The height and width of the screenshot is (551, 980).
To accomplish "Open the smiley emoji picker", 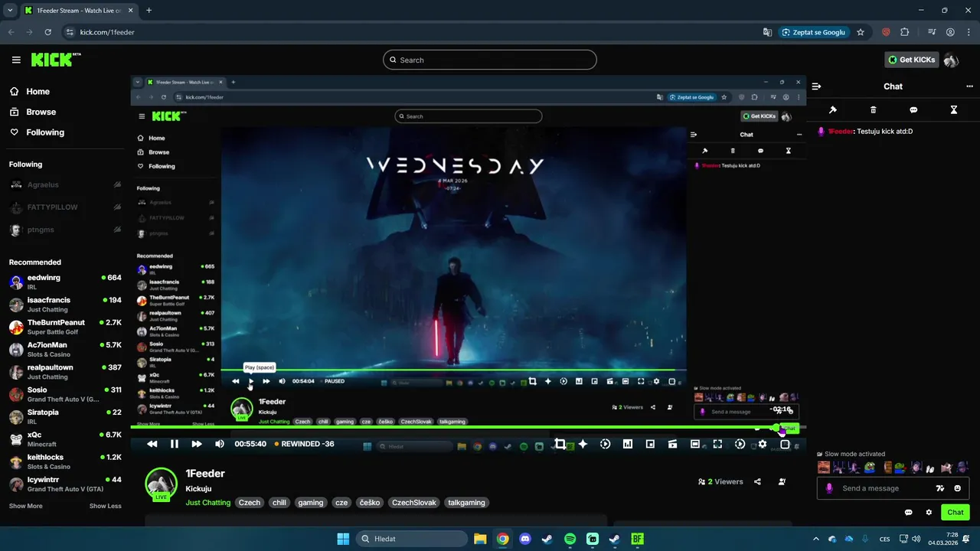I will pyautogui.click(x=958, y=488).
